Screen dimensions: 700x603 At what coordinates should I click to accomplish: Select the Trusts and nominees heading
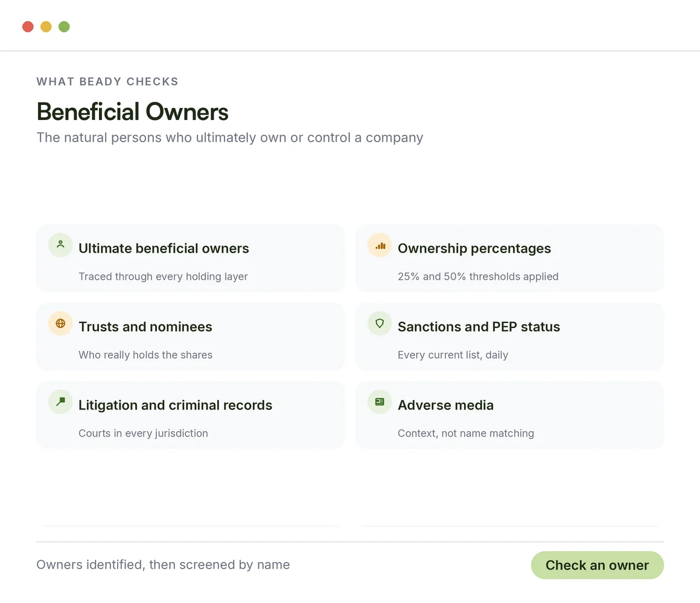[x=145, y=326]
